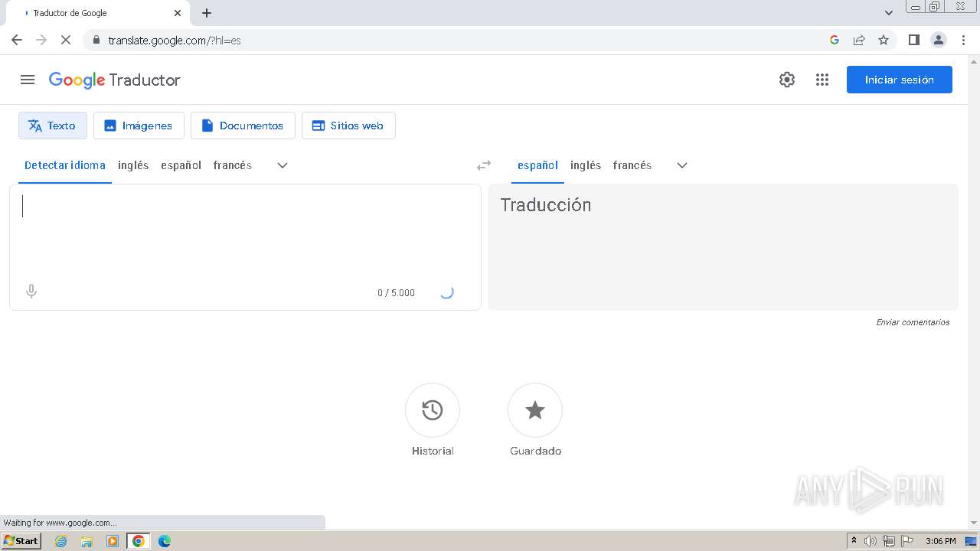Open Enviar comentarios link
980x551 pixels.
click(913, 322)
